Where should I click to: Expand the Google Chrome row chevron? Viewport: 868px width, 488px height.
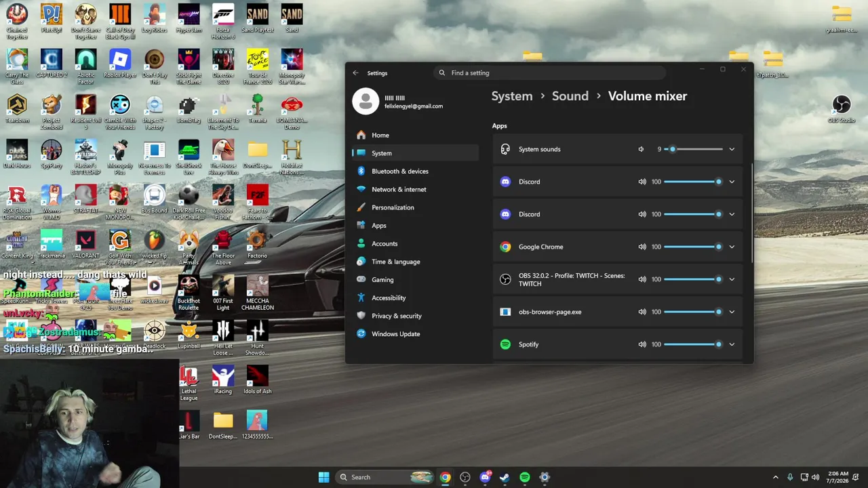(x=732, y=247)
